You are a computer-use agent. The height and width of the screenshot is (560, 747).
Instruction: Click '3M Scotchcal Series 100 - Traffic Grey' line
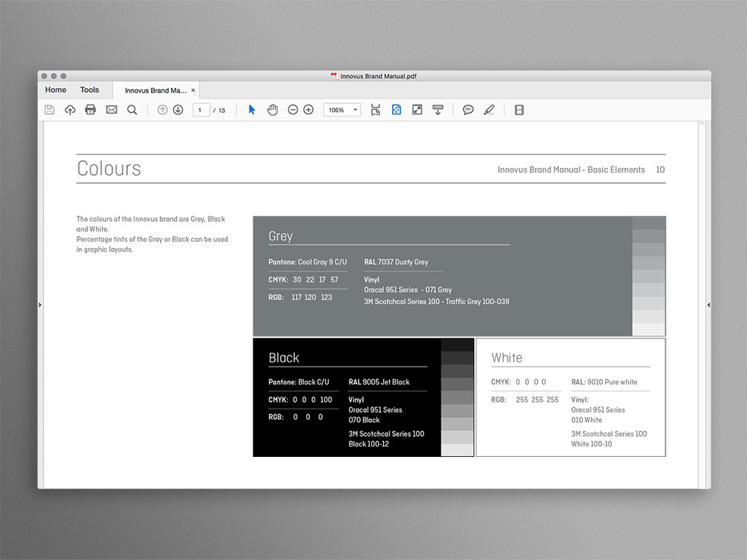click(x=436, y=302)
